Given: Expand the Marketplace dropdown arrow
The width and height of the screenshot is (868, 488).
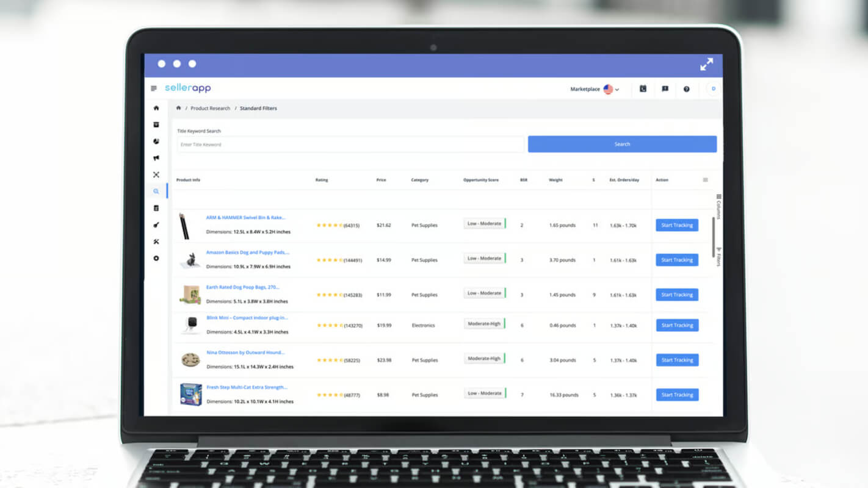Looking at the screenshot, I should [x=617, y=90].
